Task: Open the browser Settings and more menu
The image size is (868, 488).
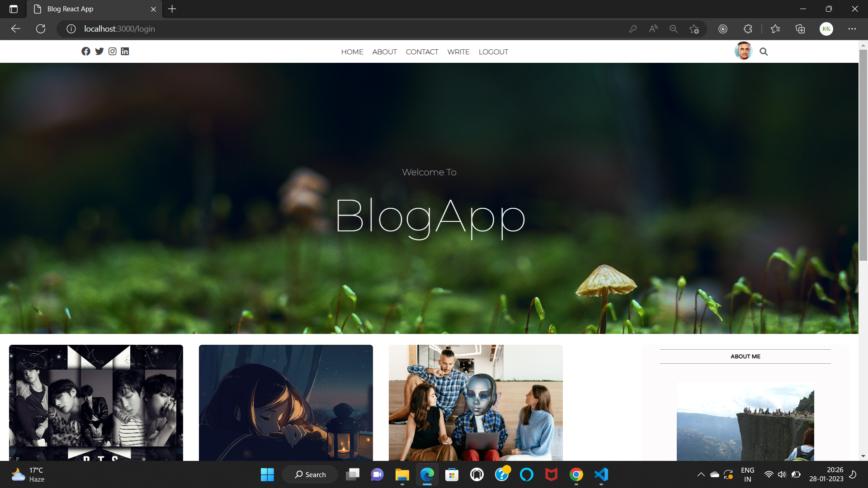Action: pyautogui.click(x=853, y=28)
